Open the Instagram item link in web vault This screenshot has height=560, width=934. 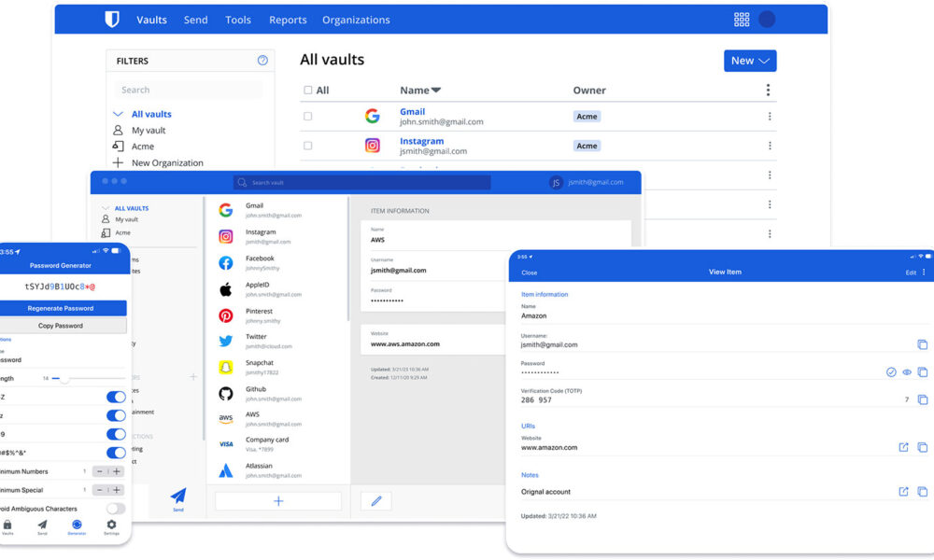(422, 141)
